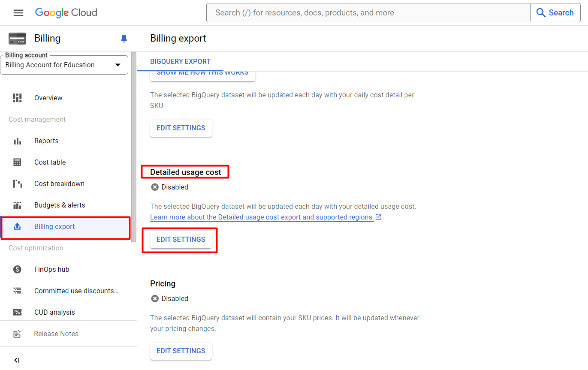This screenshot has width=588, height=370.
Task: Click the Committed use discounts list icon
Action: tap(17, 291)
